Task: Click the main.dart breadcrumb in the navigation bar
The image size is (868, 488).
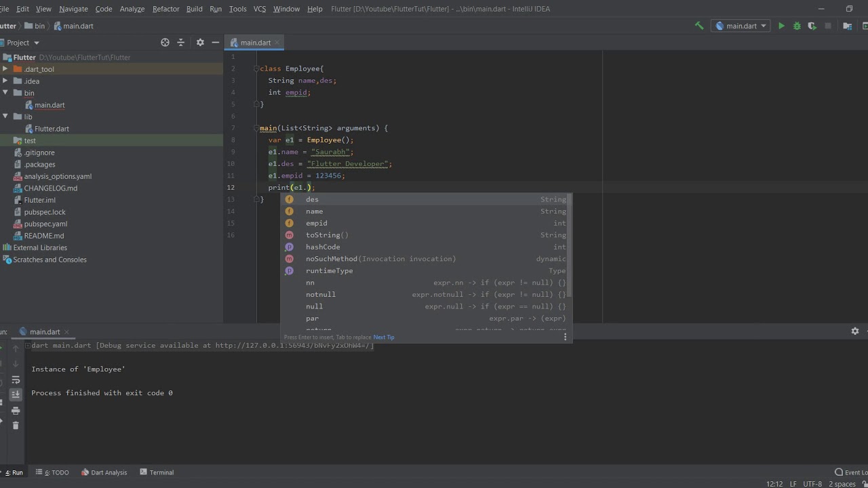Action: pyautogui.click(x=73, y=26)
